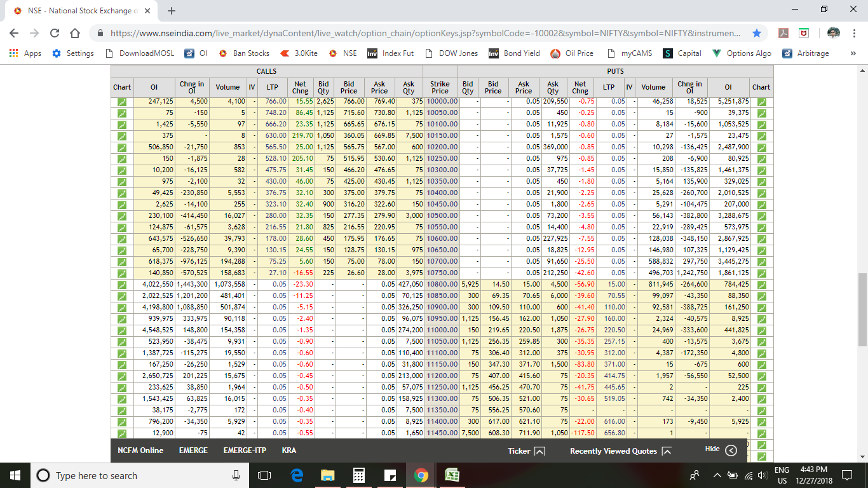Click the address bar URL
868x488 pixels.
(x=424, y=33)
